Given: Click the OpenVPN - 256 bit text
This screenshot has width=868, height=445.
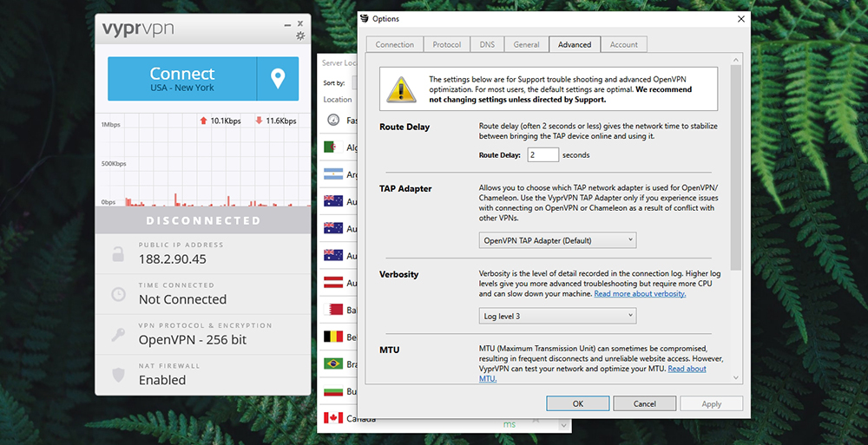Looking at the screenshot, I should (193, 340).
